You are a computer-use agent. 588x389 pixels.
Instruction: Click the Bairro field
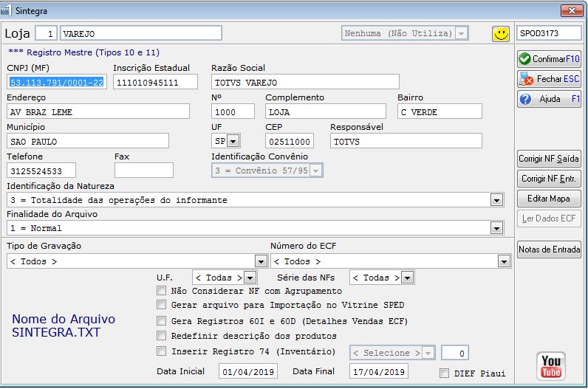(440, 111)
